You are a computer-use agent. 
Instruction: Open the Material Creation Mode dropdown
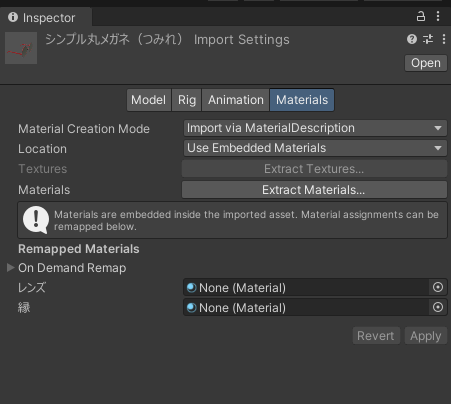(x=315, y=128)
